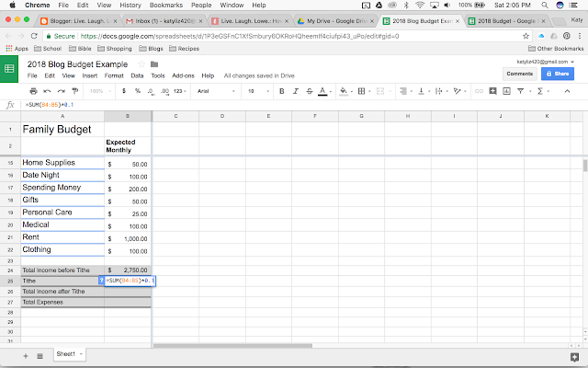Viewport: 588px width, 368px height.
Task: Click the formula help question mark
Action: tap(101, 281)
